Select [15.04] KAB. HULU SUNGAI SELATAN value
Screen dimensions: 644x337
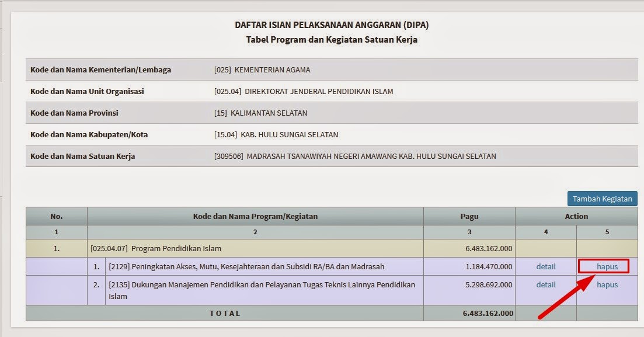[x=276, y=134]
